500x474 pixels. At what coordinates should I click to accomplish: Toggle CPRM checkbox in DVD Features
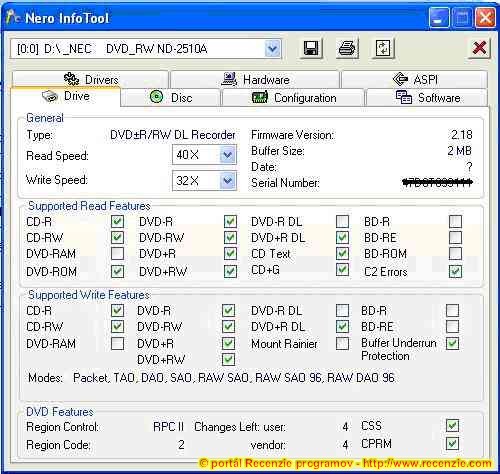click(x=452, y=444)
